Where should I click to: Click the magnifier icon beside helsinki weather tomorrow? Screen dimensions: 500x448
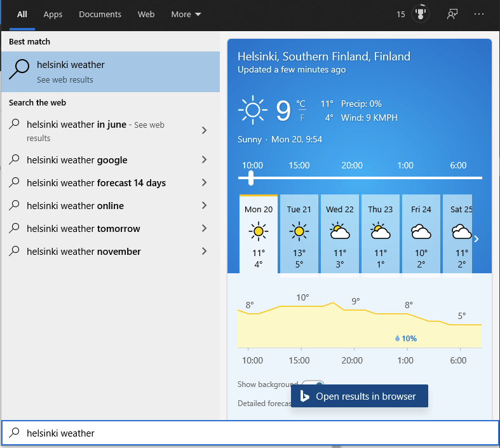(14, 228)
